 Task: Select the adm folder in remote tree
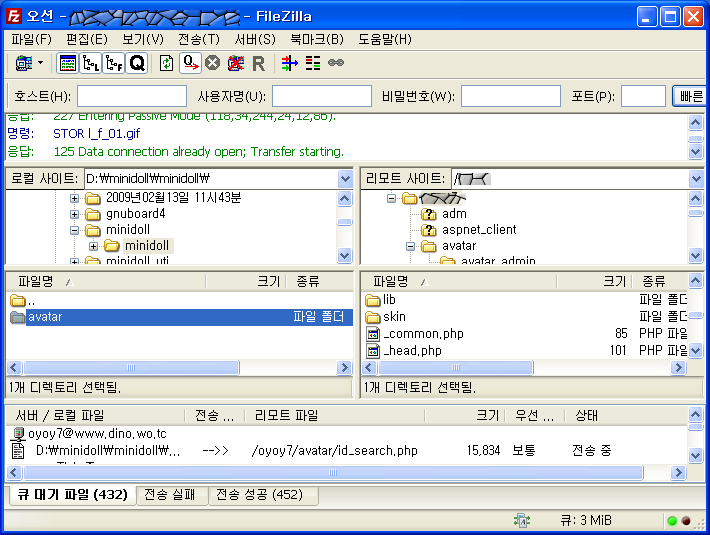(454, 214)
